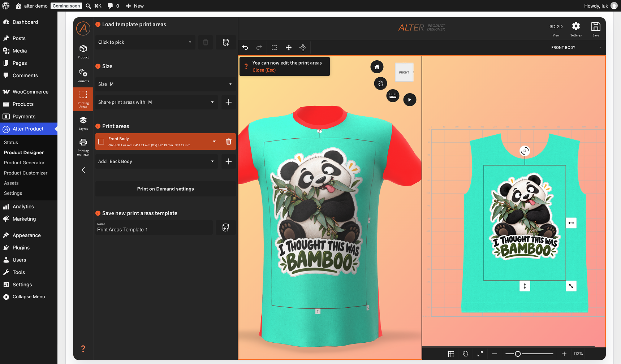The height and width of the screenshot is (364, 621).
Task: Activate the pan hand tool in 3D view
Action: pyautogui.click(x=380, y=83)
